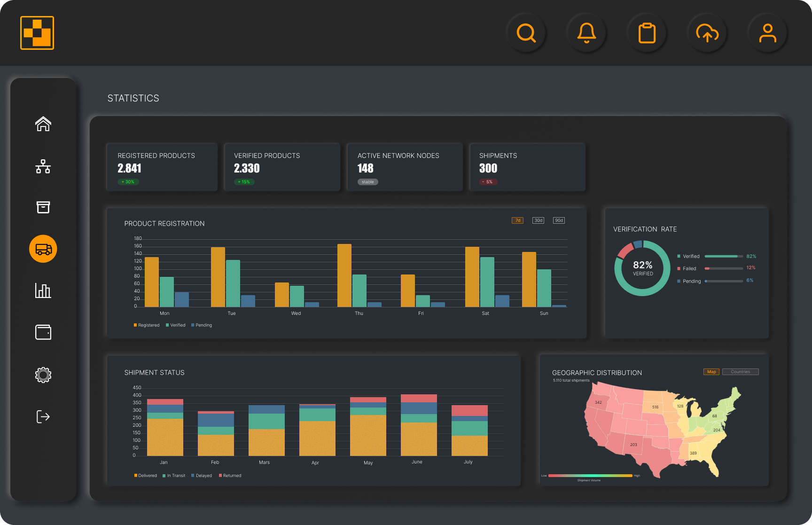Open the network nodes sidebar icon
Image resolution: width=812 pixels, height=525 pixels.
click(43, 166)
